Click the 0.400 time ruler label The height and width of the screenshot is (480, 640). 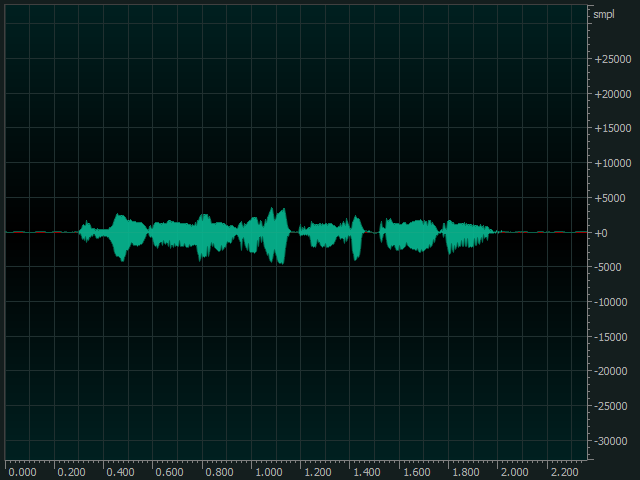[120, 473]
